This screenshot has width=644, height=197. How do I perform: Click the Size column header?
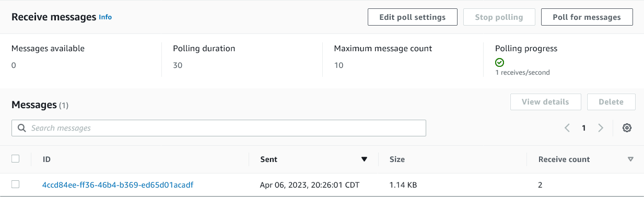(x=397, y=159)
